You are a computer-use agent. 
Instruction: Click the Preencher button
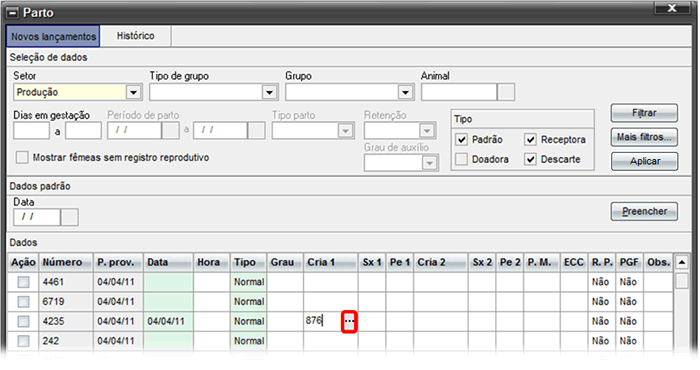click(644, 211)
